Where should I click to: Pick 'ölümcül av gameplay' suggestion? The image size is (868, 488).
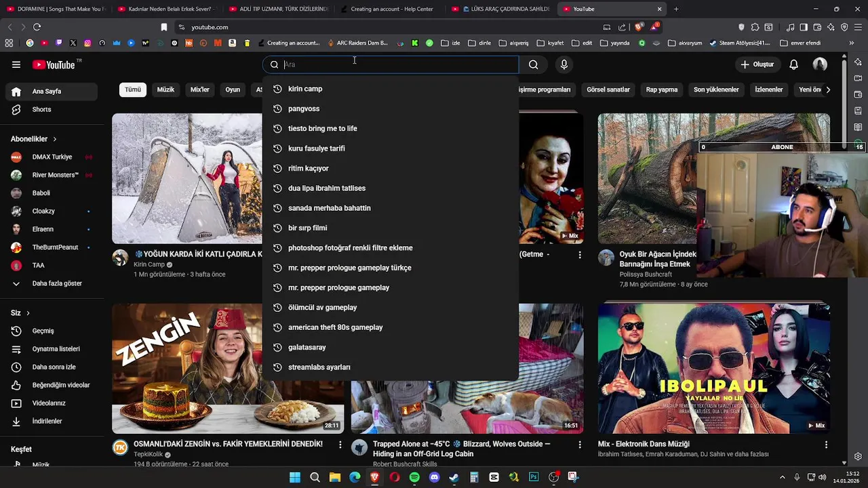[x=391, y=308]
